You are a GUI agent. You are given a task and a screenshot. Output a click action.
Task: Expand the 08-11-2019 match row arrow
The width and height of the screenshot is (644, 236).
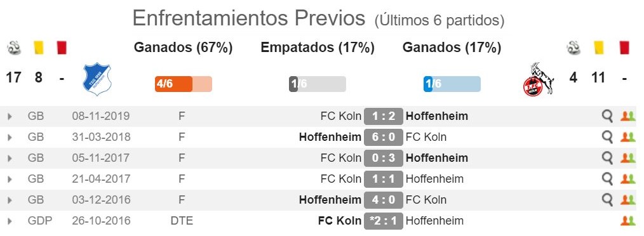point(10,117)
